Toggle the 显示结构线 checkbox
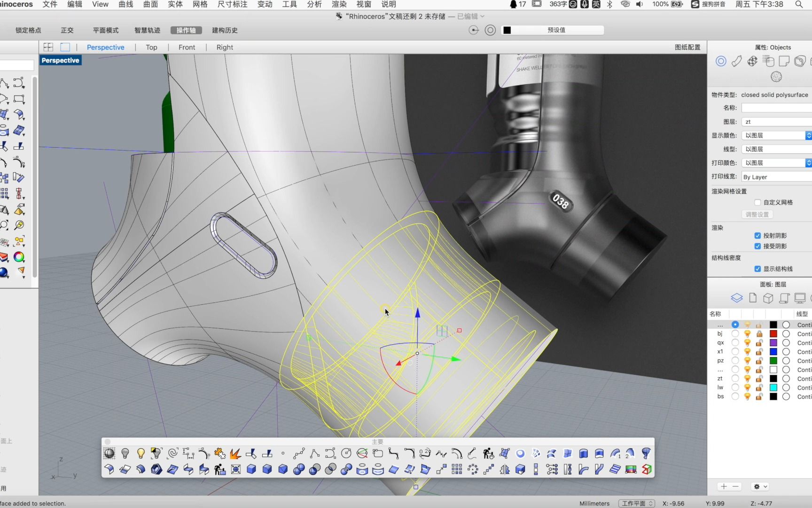Screen dimensions: 812x508 click(x=757, y=269)
